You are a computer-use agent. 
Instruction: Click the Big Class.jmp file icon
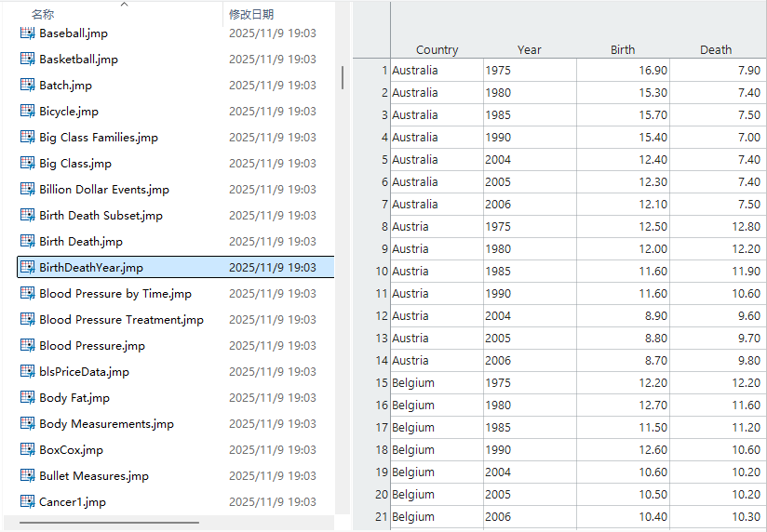[27, 164]
